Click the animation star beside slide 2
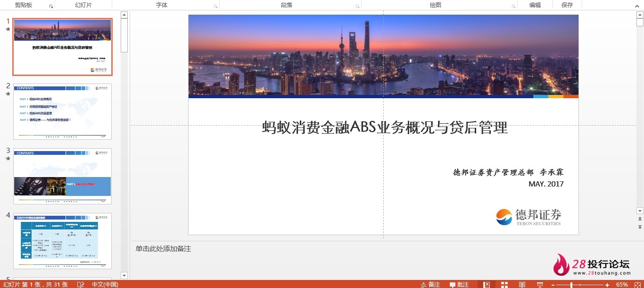The width and height of the screenshot is (644, 288). [8, 94]
